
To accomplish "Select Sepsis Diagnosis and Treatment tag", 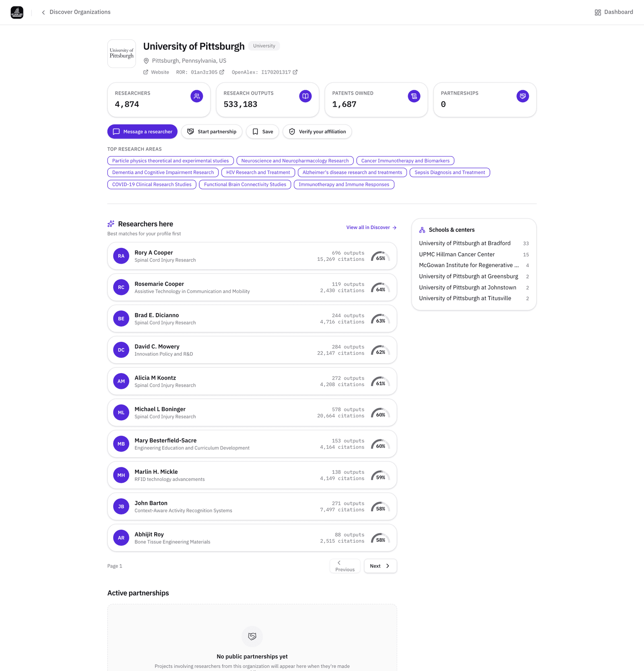I will 450,172.
